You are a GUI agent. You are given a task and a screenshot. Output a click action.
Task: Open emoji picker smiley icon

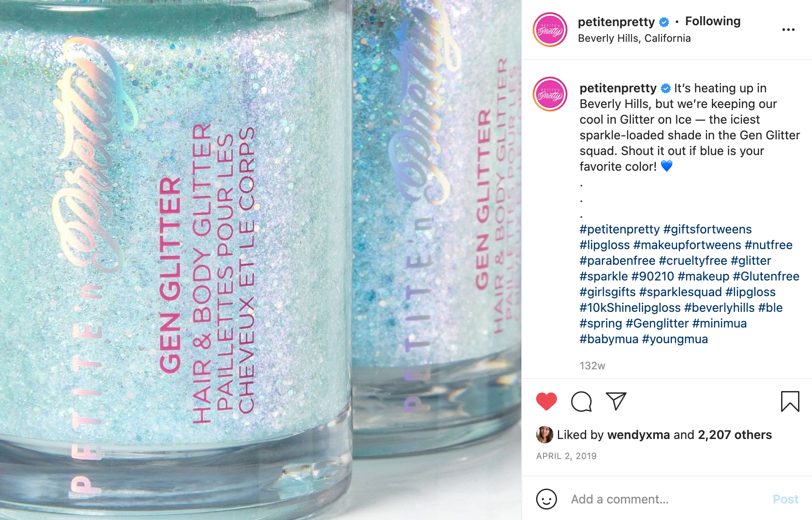pos(547,499)
